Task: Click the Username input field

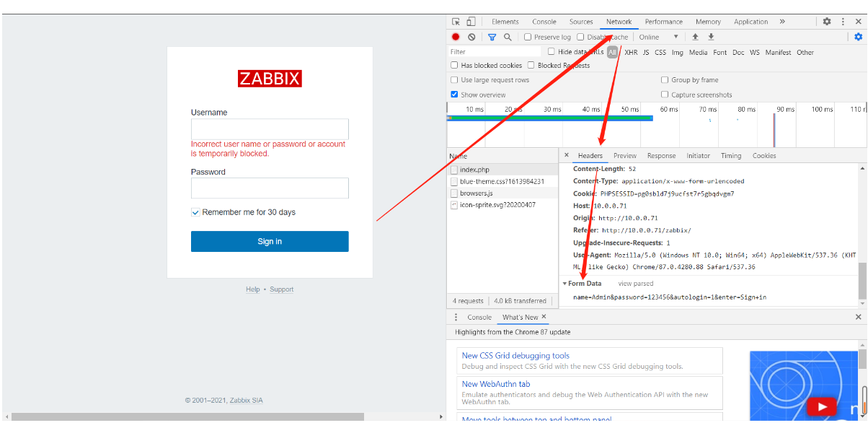Action: click(x=270, y=129)
